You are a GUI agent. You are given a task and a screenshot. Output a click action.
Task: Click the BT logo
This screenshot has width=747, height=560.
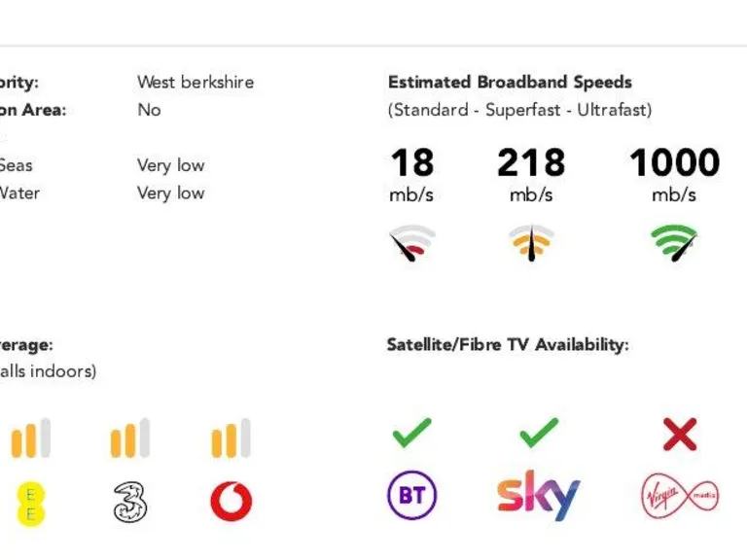click(411, 495)
